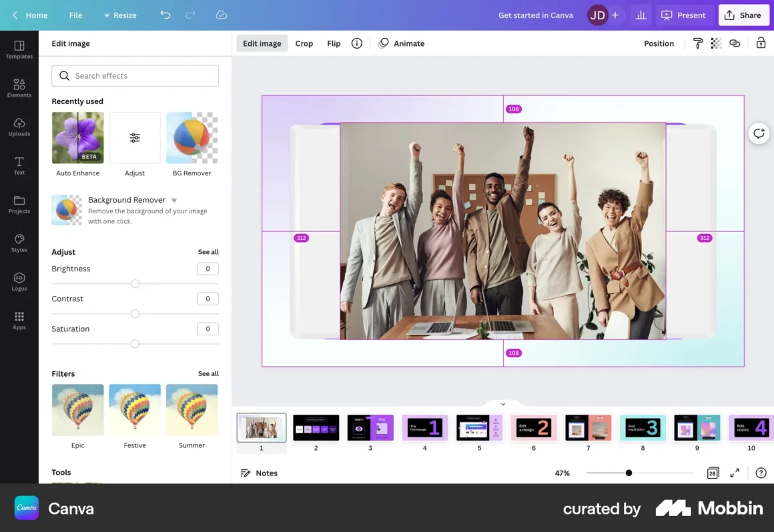Image resolution: width=774 pixels, height=532 pixels.
Task: Click the Present button
Action: 684,15
